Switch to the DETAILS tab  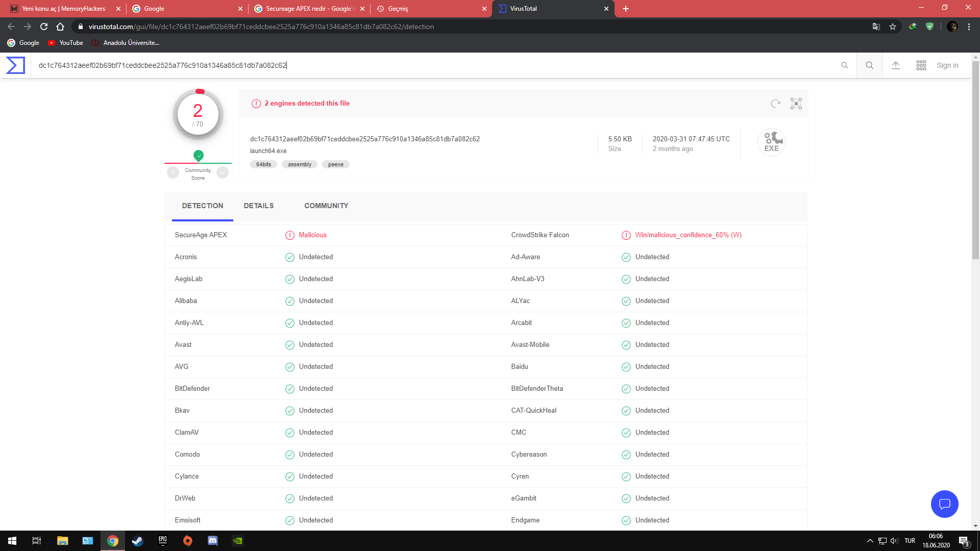pos(259,206)
